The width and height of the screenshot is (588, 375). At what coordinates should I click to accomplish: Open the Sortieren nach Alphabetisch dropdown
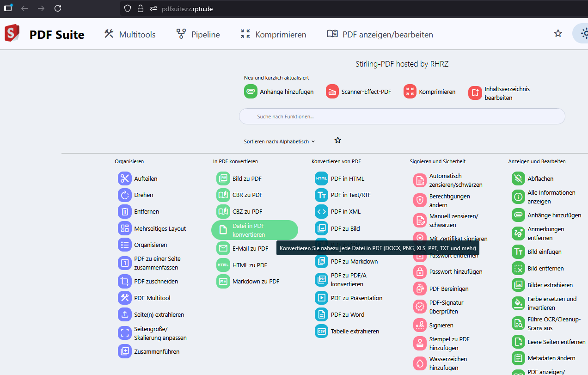[x=280, y=141]
